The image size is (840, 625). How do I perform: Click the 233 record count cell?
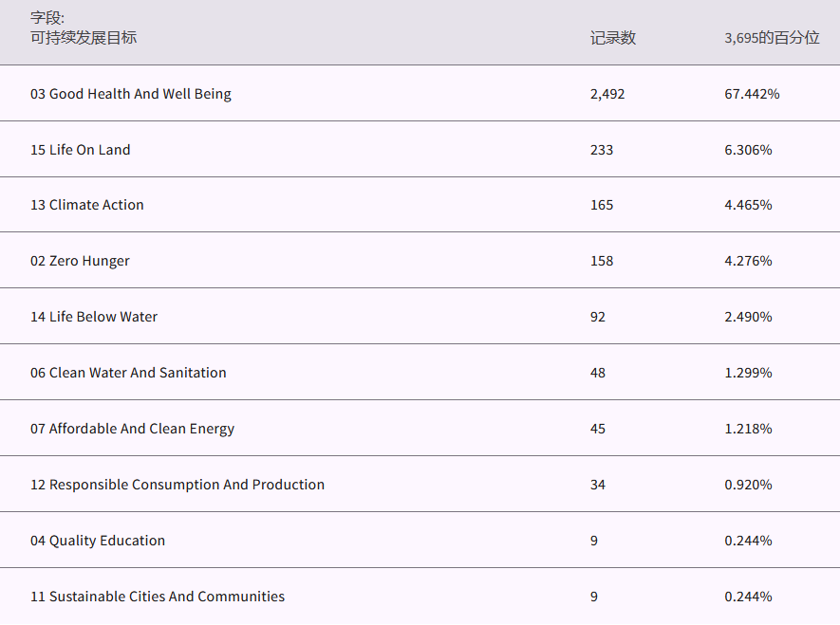602,150
